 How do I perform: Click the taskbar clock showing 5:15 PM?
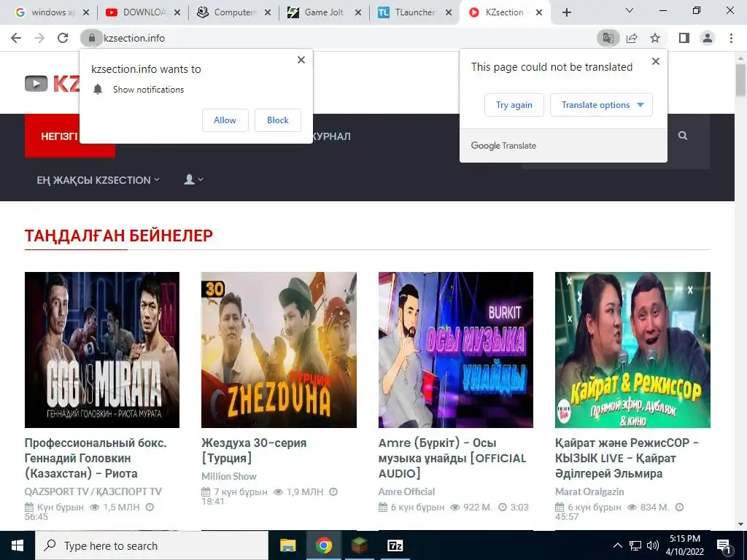[685, 545]
